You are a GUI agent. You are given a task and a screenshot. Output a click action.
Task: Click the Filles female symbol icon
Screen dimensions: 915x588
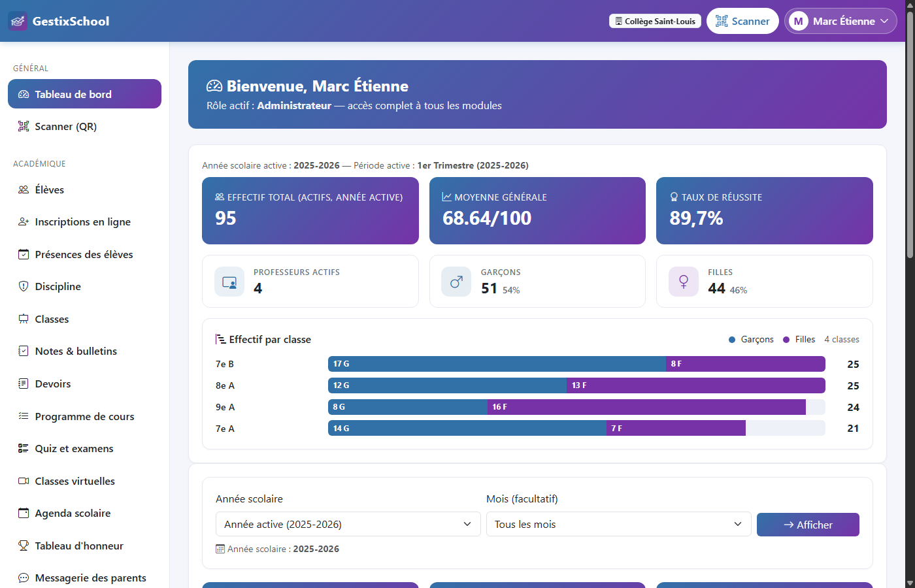[684, 282]
